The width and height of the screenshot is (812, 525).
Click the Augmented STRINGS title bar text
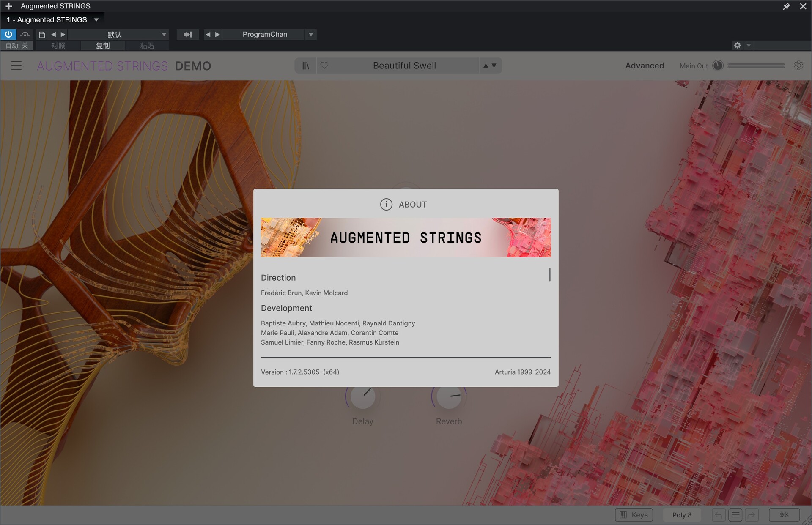point(55,6)
